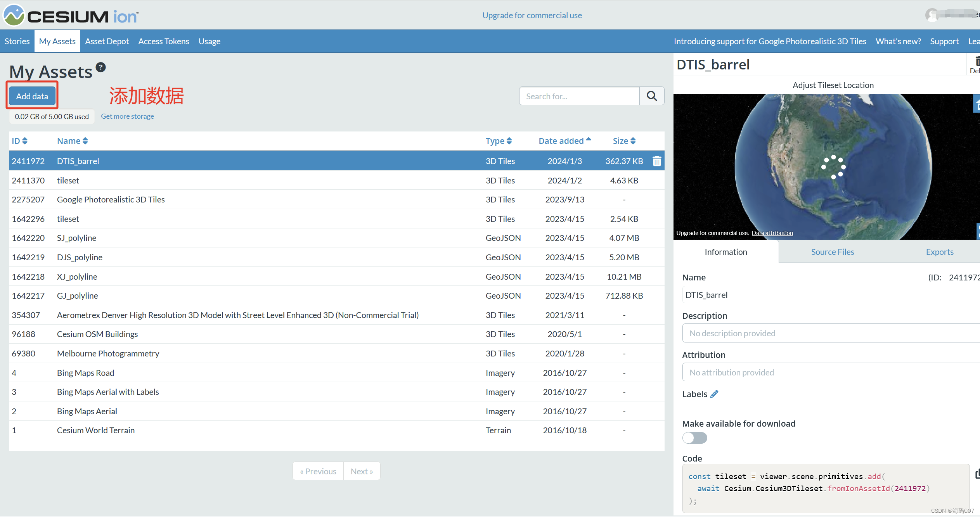Viewport: 980px width, 517px height.
Task: Select the Aerometrex Denver 3D Model row
Action: click(336, 315)
